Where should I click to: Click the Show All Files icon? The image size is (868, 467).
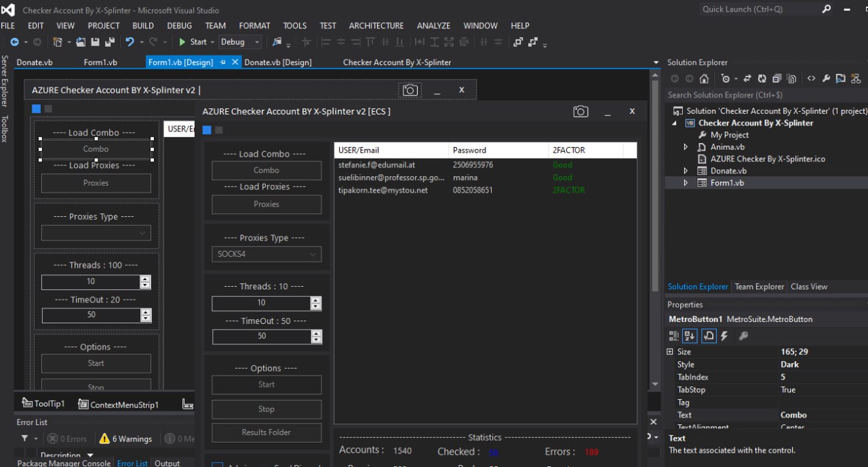[x=792, y=79]
